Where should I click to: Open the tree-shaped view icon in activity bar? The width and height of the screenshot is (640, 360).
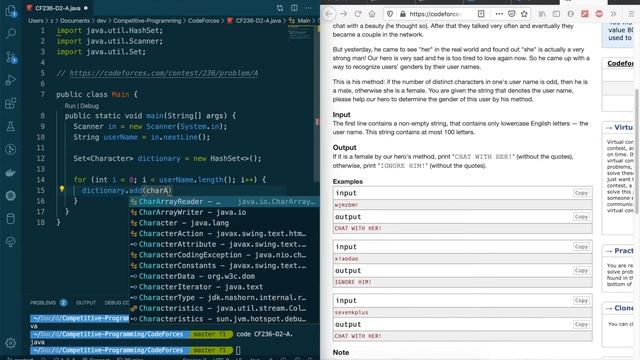(11, 242)
